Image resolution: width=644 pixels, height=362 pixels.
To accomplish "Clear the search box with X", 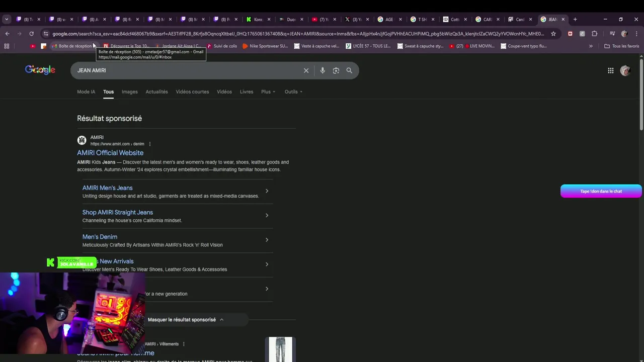I will coord(306,70).
